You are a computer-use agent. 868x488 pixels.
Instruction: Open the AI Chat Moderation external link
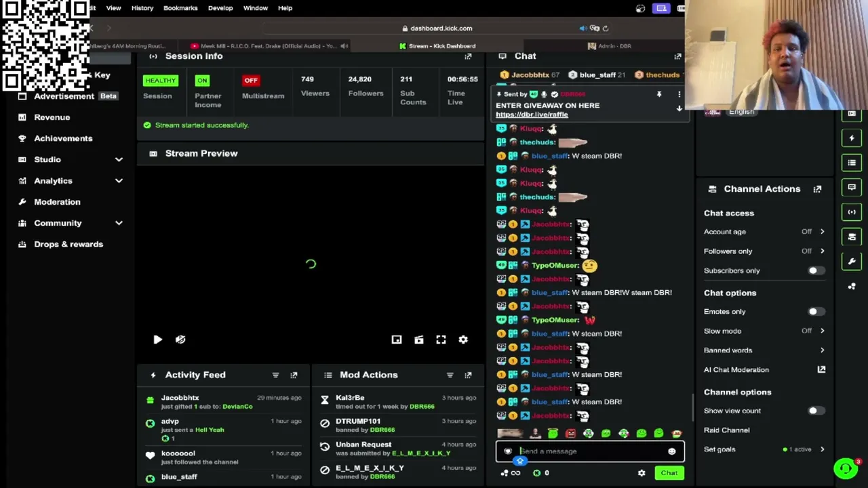[x=821, y=369]
